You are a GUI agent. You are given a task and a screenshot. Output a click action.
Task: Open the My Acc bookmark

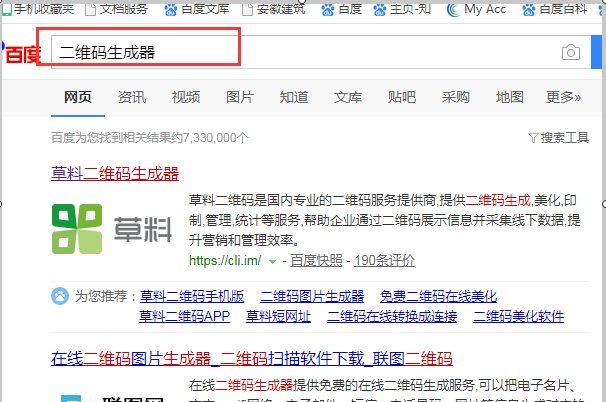tap(477, 9)
